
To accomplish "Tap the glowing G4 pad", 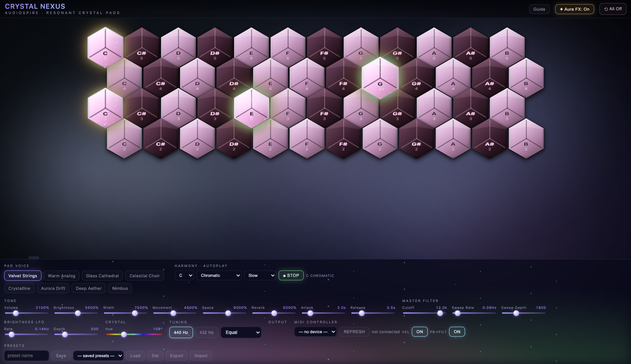I will tap(380, 78).
